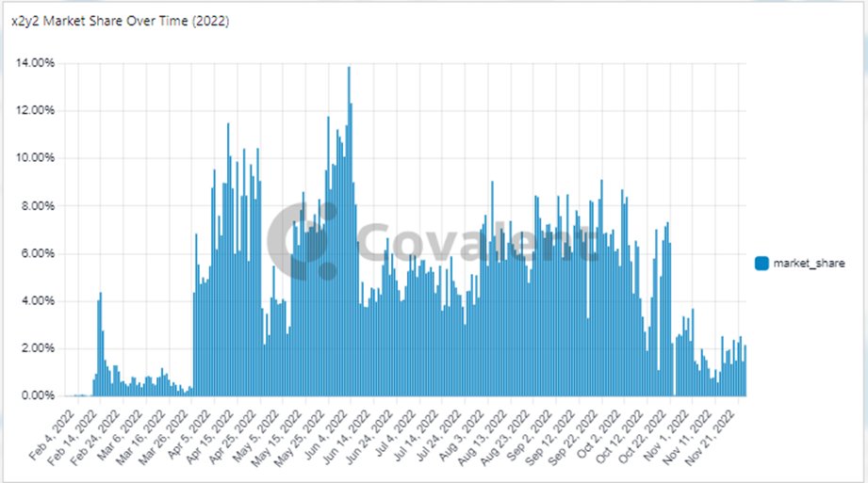Click the Feb 24, 2022 x-axis label
The height and width of the screenshot is (483, 868).
(96, 437)
